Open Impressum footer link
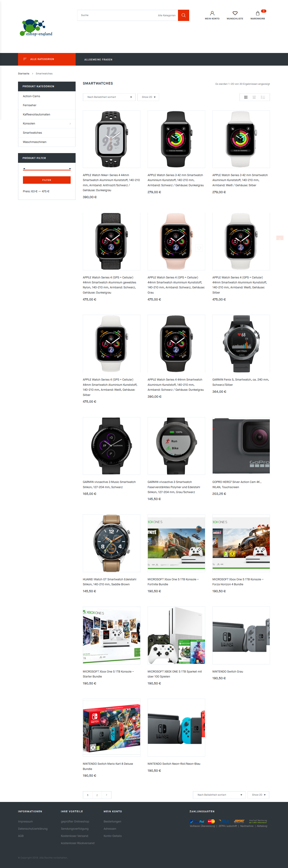Screen dimensions: 288x868 coord(25,821)
